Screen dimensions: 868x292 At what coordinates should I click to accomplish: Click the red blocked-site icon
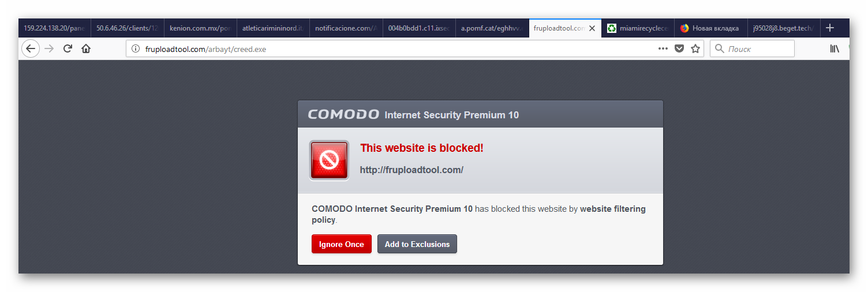(x=329, y=160)
